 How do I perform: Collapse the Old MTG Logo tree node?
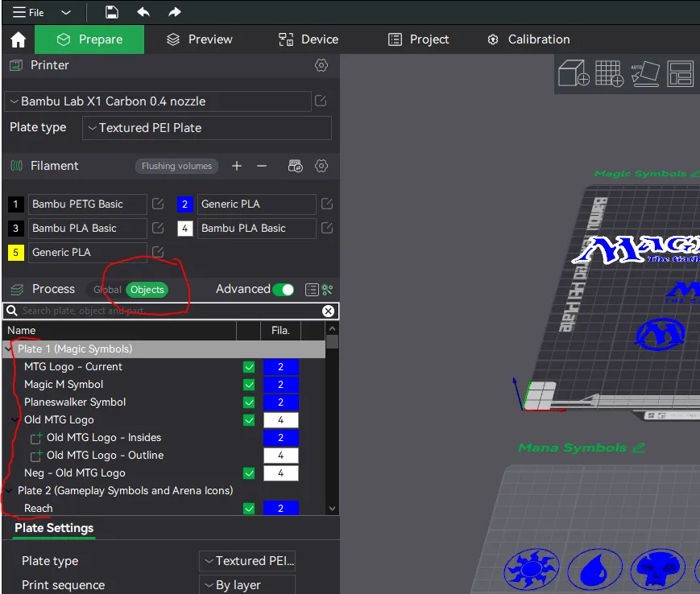point(15,420)
